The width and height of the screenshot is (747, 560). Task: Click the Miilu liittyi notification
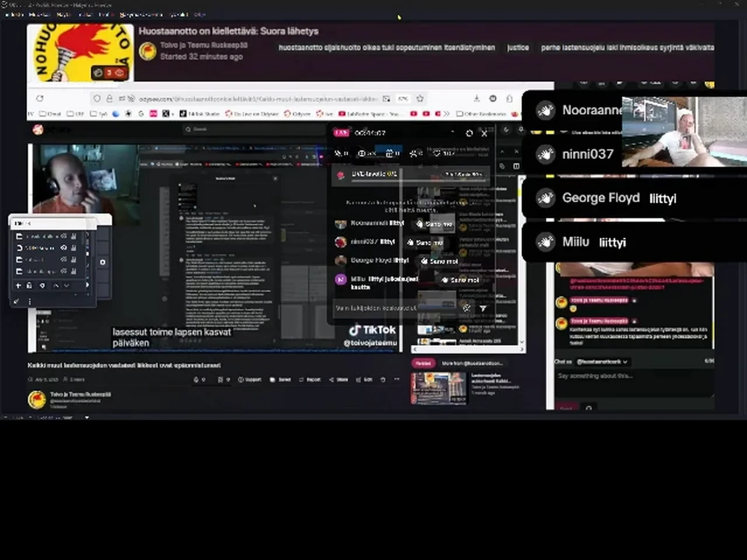(x=634, y=242)
